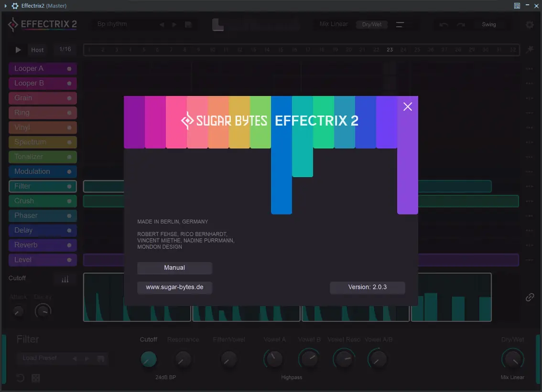Start the sequencer play button
Viewport: 542px width, 392px height.
18,50
